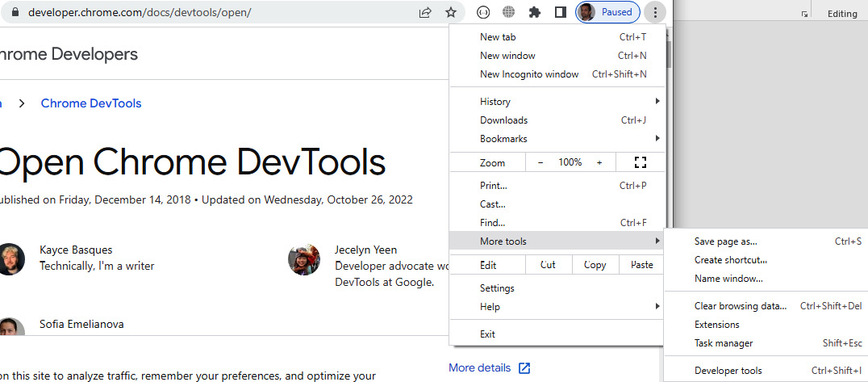Select New tab from the menu

coord(557,37)
